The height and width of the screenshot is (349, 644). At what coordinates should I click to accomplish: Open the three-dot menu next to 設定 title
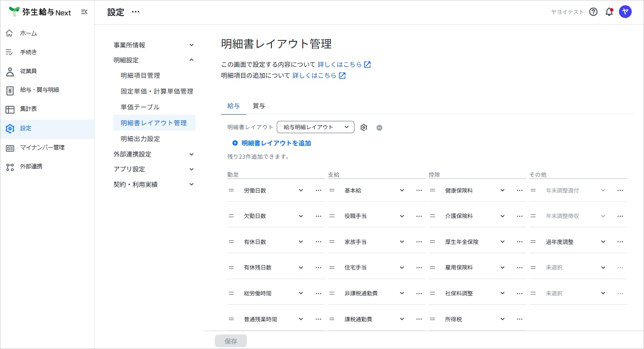tap(136, 12)
